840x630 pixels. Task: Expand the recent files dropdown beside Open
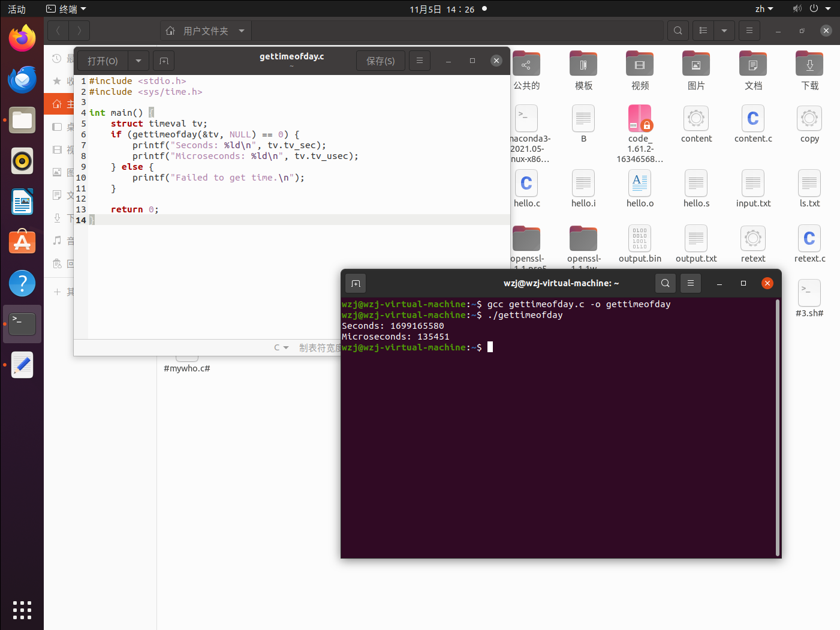(139, 61)
